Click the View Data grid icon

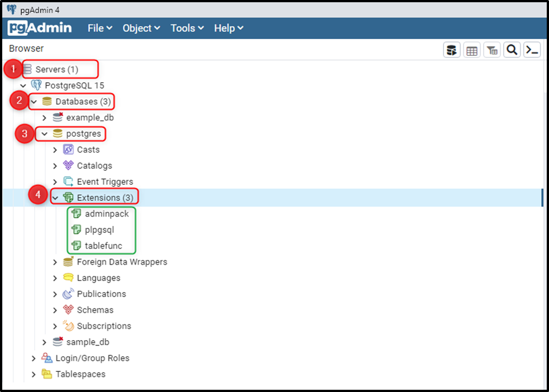click(x=472, y=50)
